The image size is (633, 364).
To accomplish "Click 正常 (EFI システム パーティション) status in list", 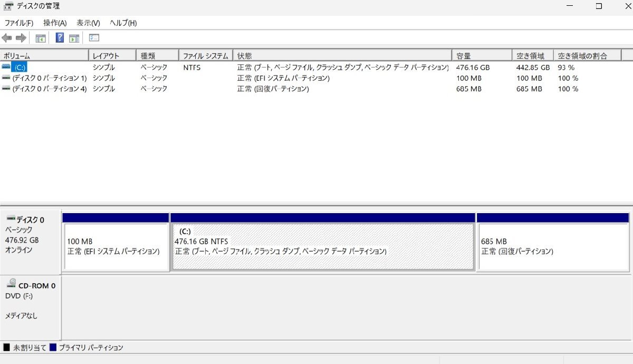I will [283, 78].
